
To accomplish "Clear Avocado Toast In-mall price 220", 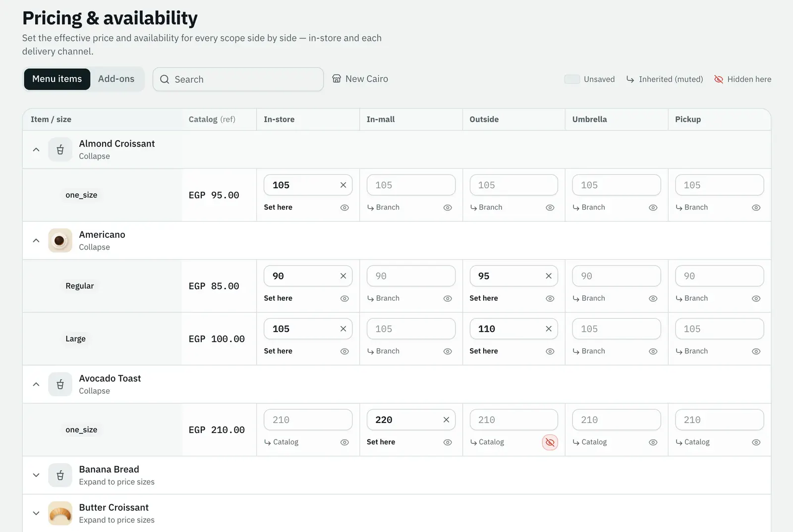I will pos(446,420).
